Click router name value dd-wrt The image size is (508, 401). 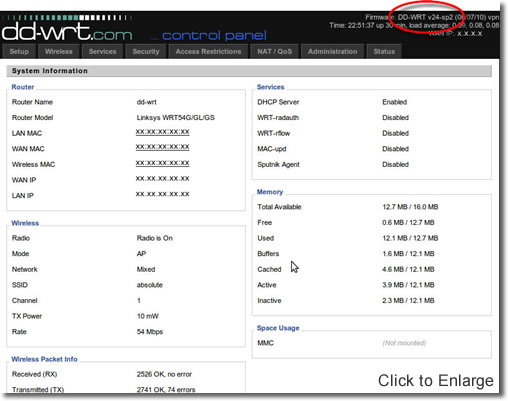coord(147,102)
